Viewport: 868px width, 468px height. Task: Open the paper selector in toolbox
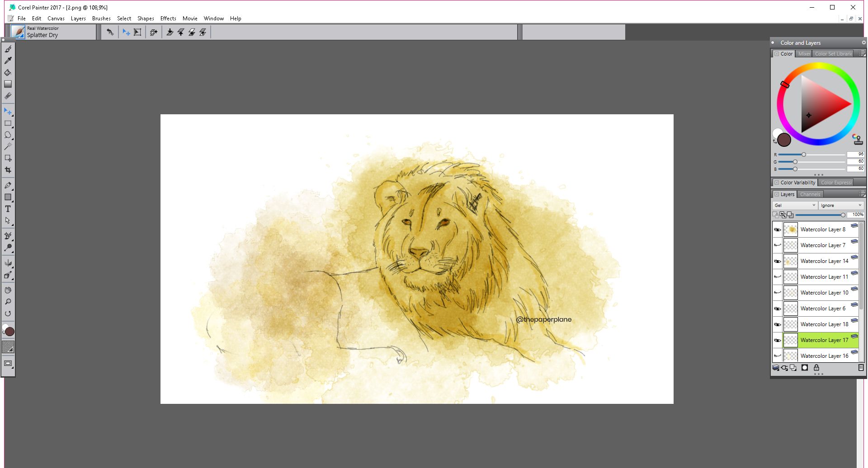point(8,347)
